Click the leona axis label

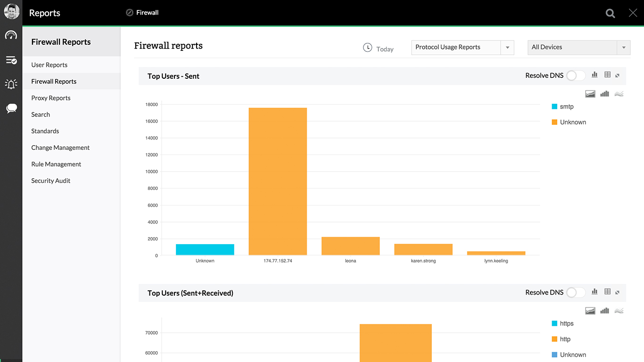350,261
